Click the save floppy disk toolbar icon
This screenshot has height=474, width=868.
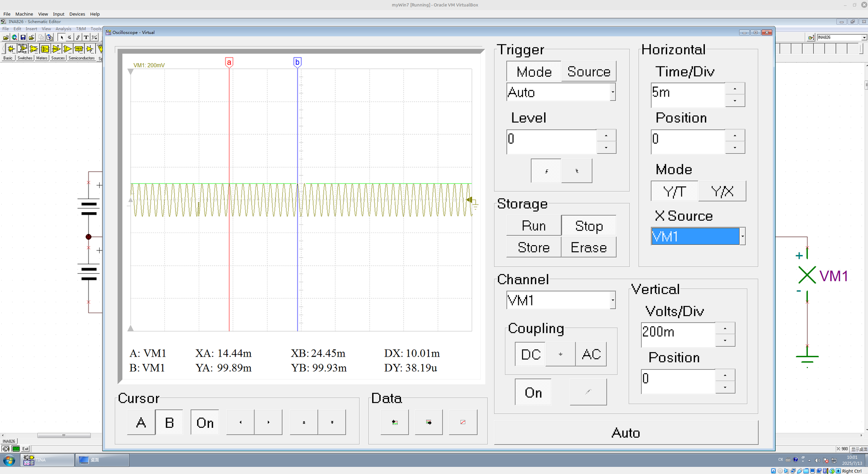pos(23,37)
